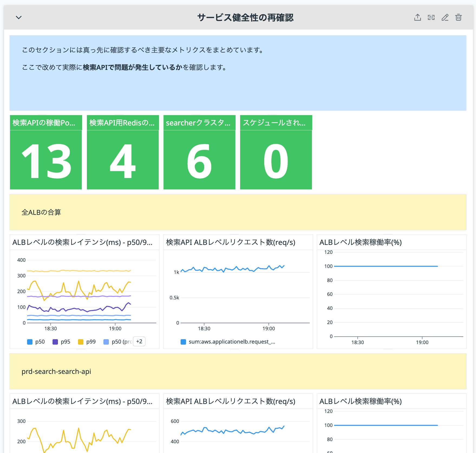Click the 検索API用Redis tile showing 4
Viewport: 476px width, 453px height.
pos(122,159)
